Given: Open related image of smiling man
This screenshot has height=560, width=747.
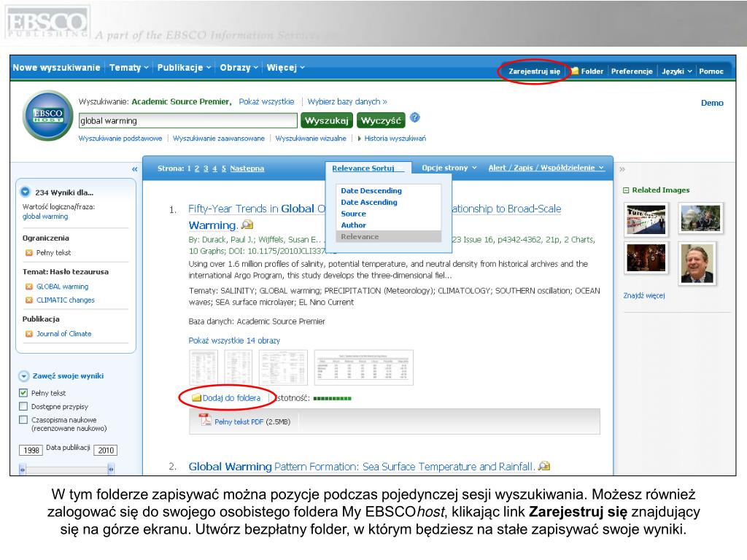Looking at the screenshot, I should [x=697, y=263].
